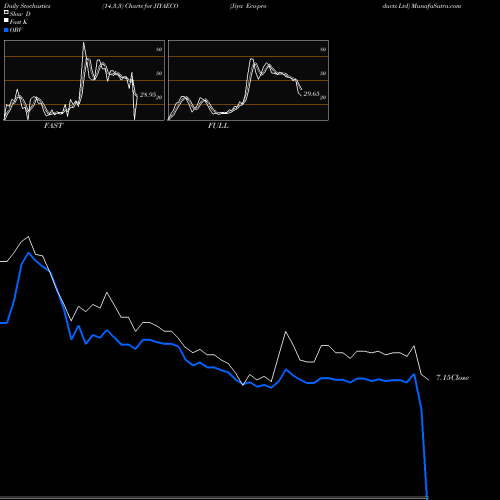Image resolution: width=500 pixels, height=500 pixels.
Task: Click the '(14,3,3) Charts for JIYAECO' text
Action: pos(140,6)
